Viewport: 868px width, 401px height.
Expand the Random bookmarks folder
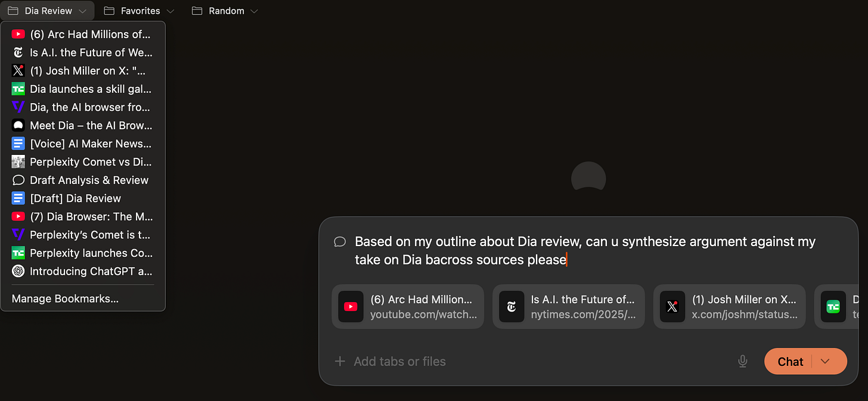tap(225, 11)
